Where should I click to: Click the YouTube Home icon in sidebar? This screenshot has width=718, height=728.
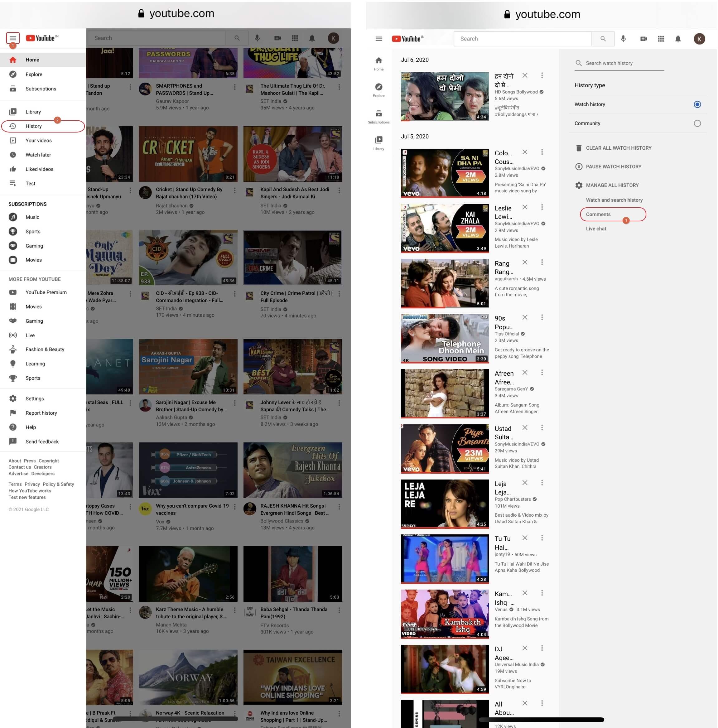pyautogui.click(x=12, y=60)
